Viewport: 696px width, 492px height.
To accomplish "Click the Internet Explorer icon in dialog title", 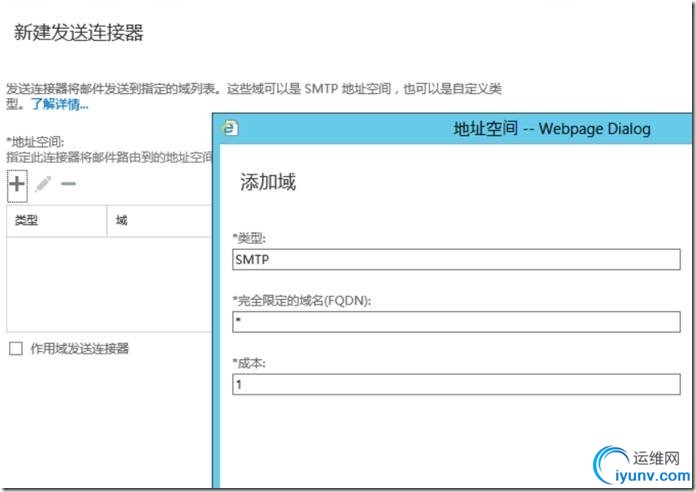I will point(230,128).
